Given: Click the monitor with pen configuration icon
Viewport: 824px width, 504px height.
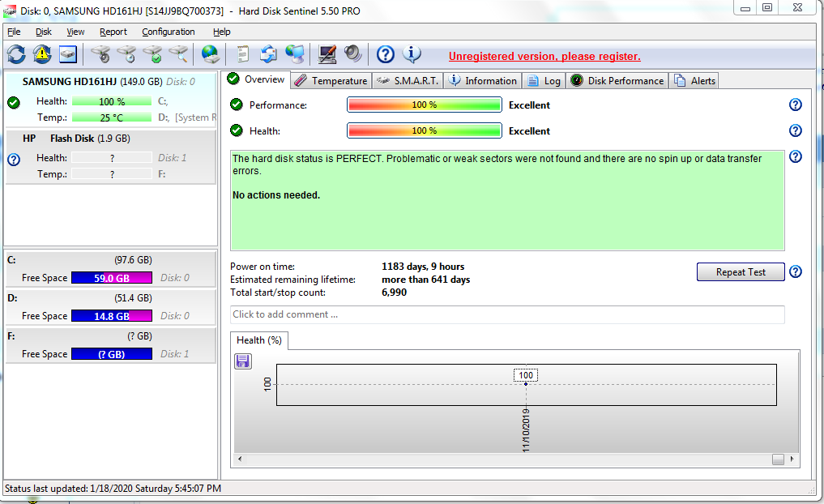Looking at the screenshot, I should [327, 54].
